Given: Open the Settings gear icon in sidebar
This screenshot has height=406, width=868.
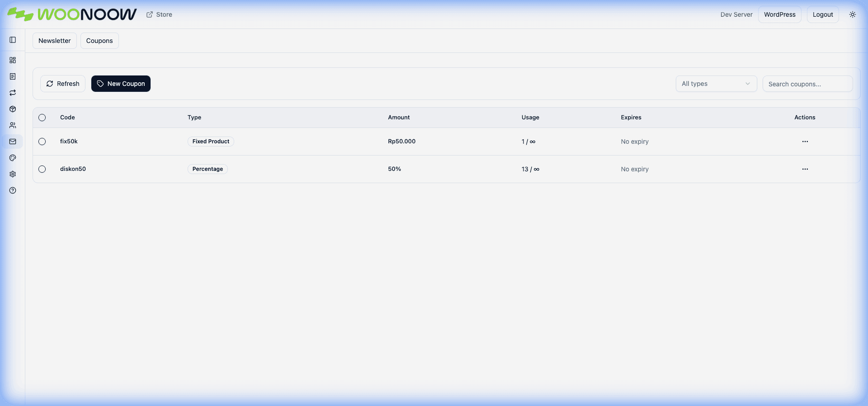Looking at the screenshot, I should click(x=13, y=174).
